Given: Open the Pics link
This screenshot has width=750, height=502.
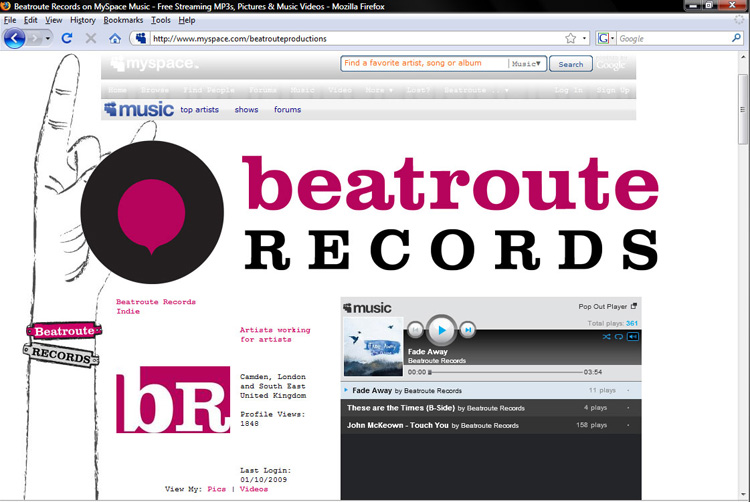Looking at the screenshot, I should (216, 489).
